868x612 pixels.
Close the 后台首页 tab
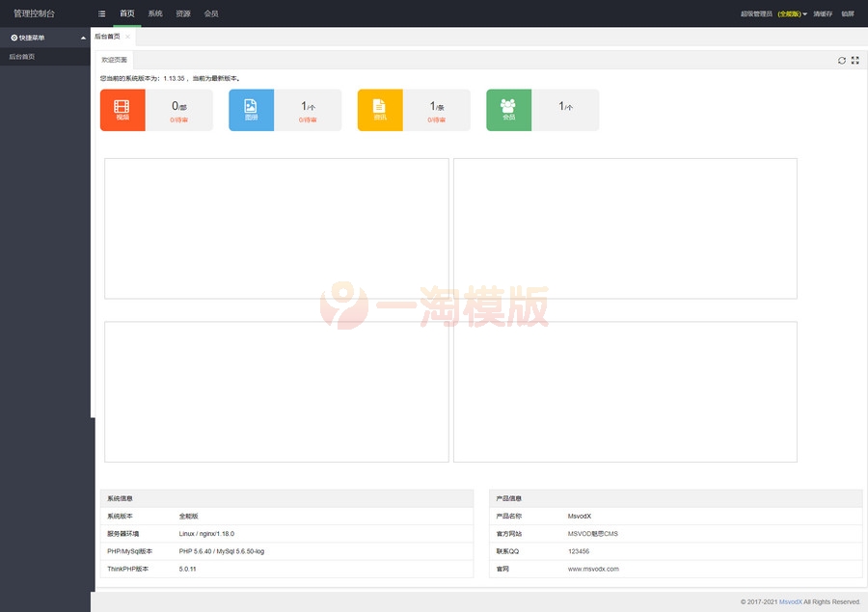click(x=127, y=37)
